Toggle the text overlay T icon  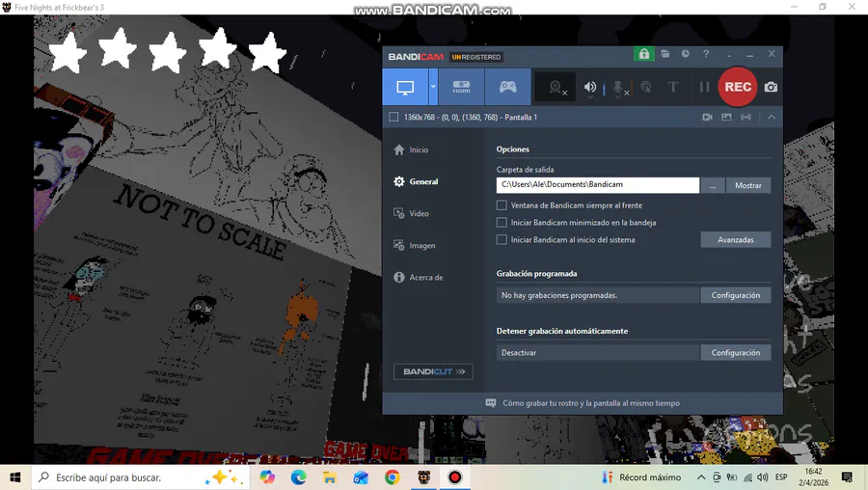(x=673, y=87)
